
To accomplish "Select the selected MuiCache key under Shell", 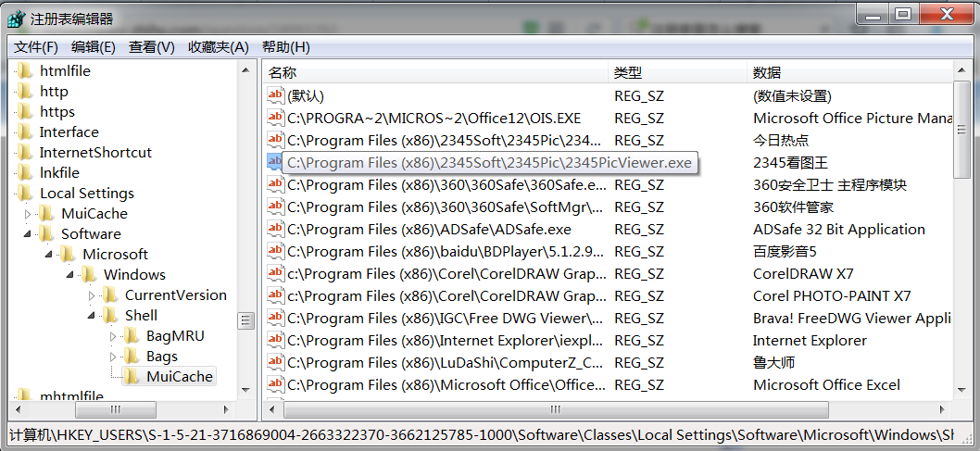I will [x=180, y=377].
